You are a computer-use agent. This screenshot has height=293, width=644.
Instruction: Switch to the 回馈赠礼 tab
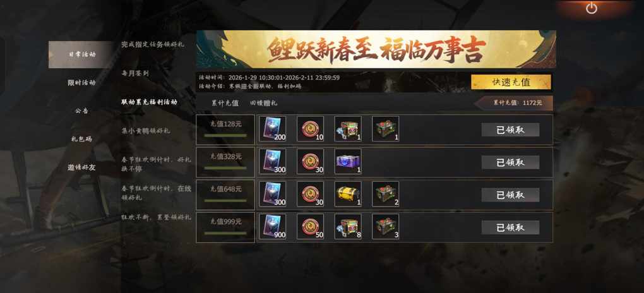pos(264,103)
